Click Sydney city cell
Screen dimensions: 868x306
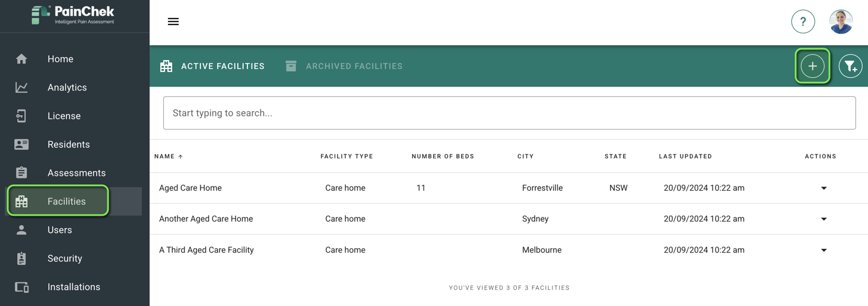(x=535, y=219)
